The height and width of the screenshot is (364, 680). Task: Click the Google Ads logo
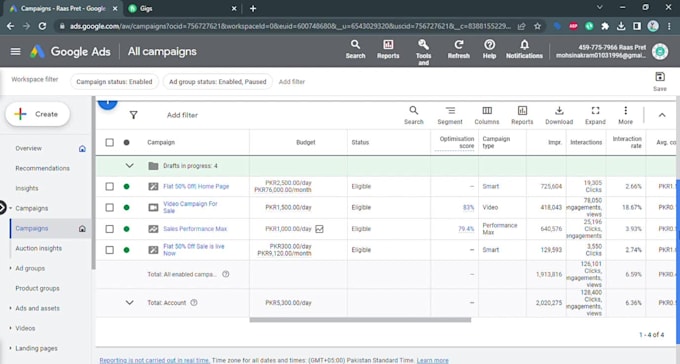point(37,52)
